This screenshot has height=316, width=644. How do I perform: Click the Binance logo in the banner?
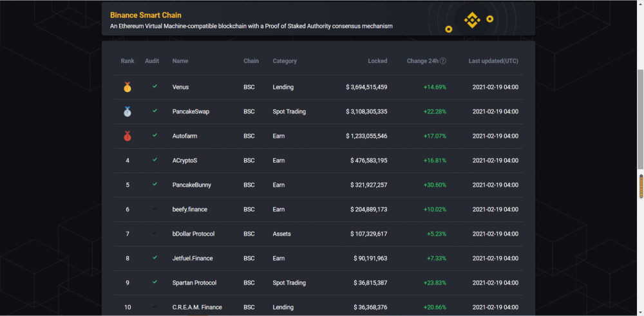tap(472, 19)
